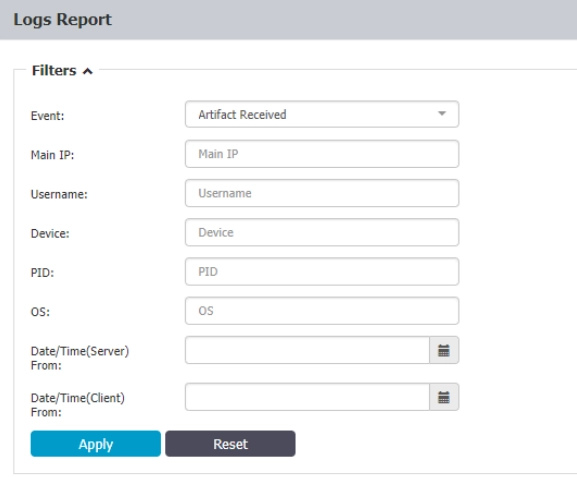The image size is (577, 477).
Task: Open the Server date calendar picker
Action: 444,350
